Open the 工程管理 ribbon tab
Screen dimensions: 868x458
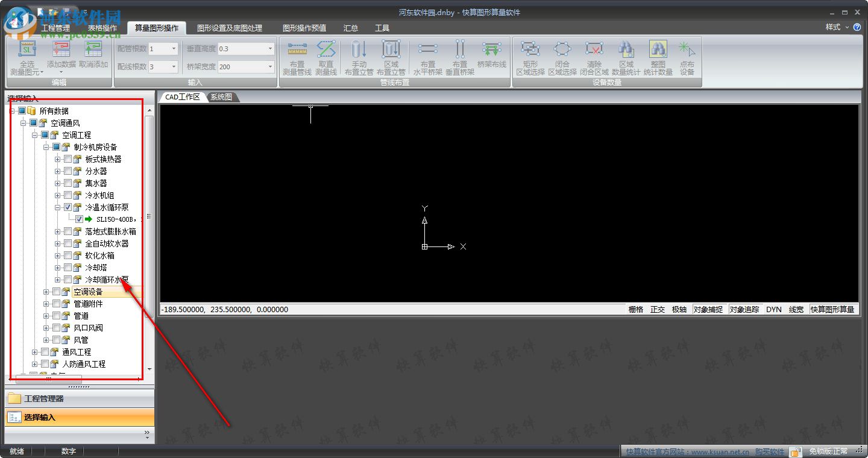coord(55,28)
